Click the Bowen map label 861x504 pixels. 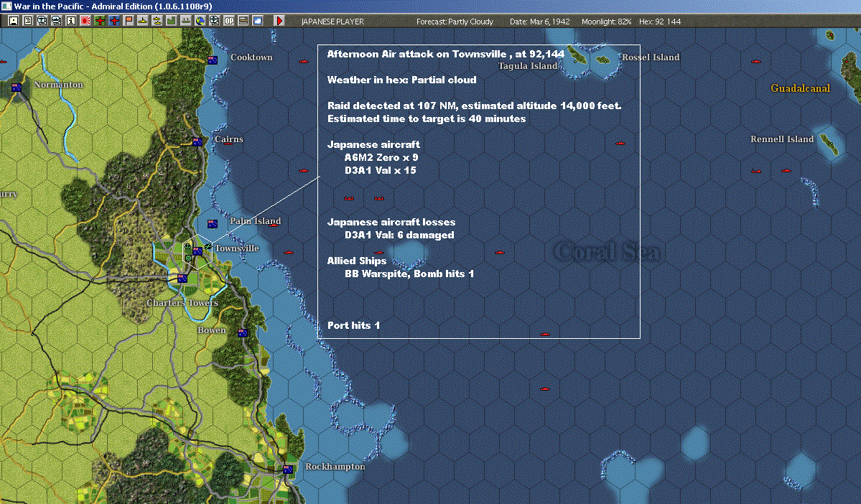(212, 330)
